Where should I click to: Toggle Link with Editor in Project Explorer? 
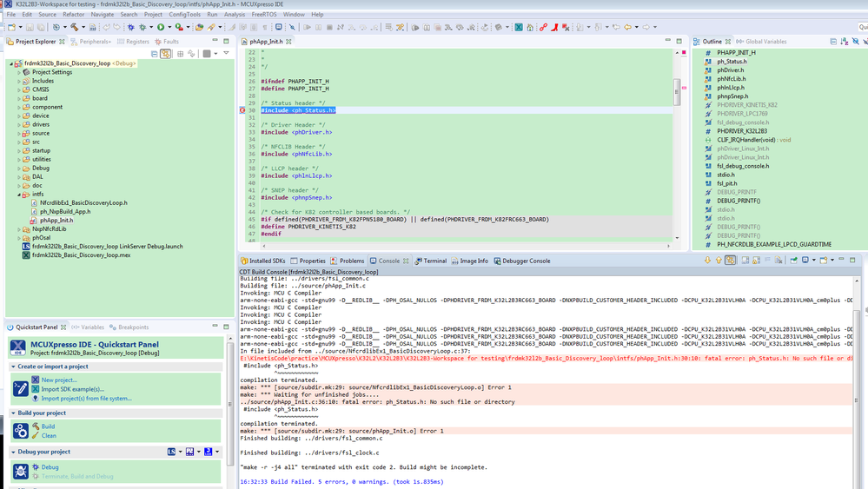166,54
